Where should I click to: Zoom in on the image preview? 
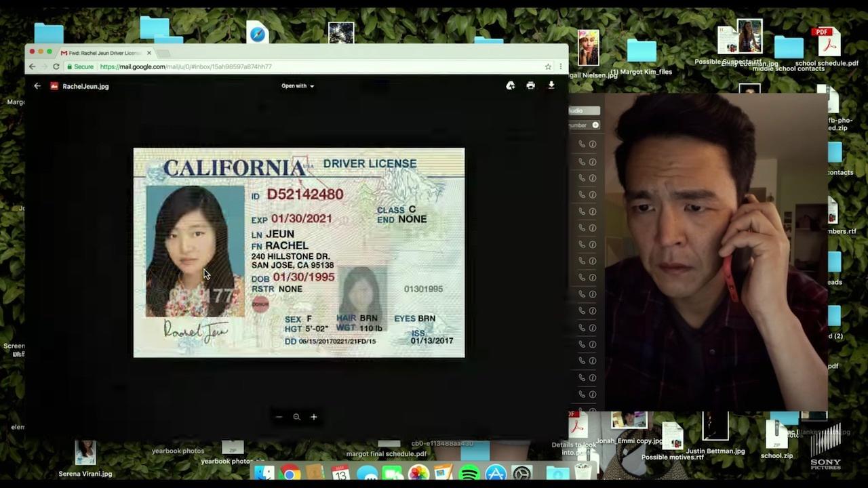[x=314, y=417]
